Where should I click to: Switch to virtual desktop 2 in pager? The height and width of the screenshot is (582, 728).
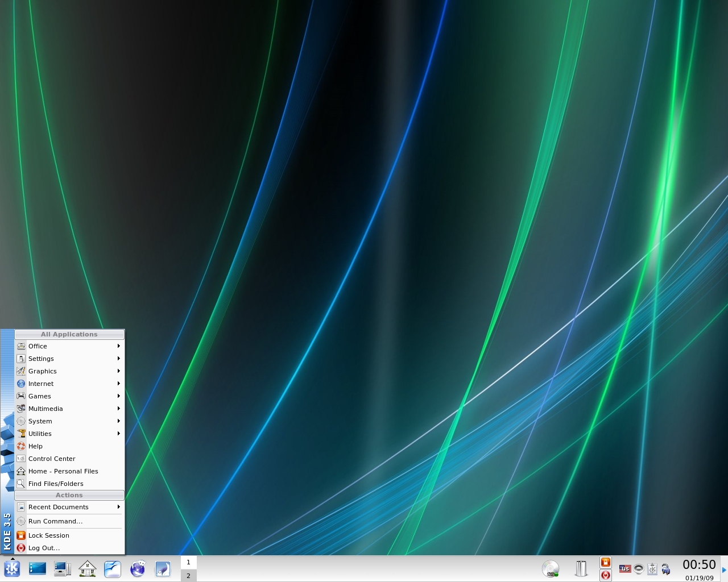click(x=189, y=575)
